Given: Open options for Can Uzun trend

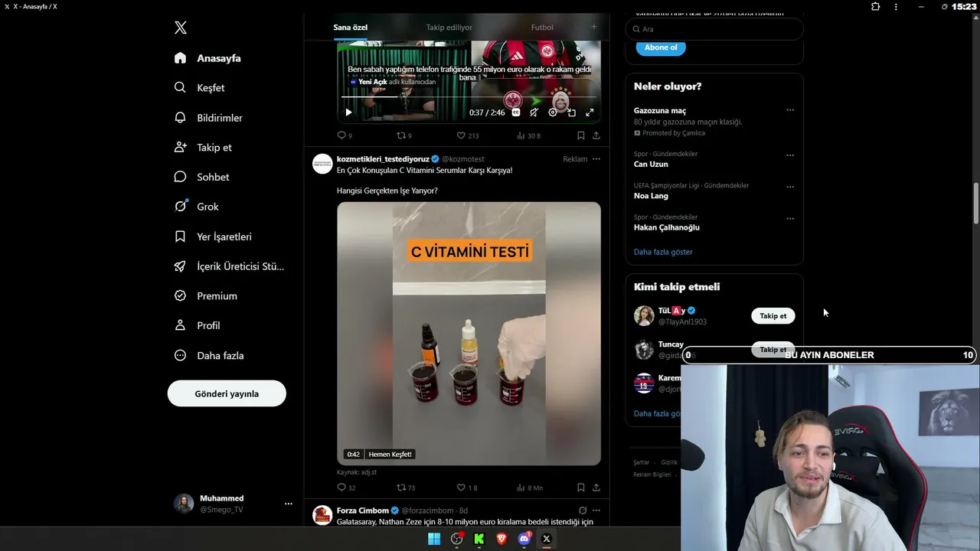Looking at the screenshot, I should click(790, 155).
